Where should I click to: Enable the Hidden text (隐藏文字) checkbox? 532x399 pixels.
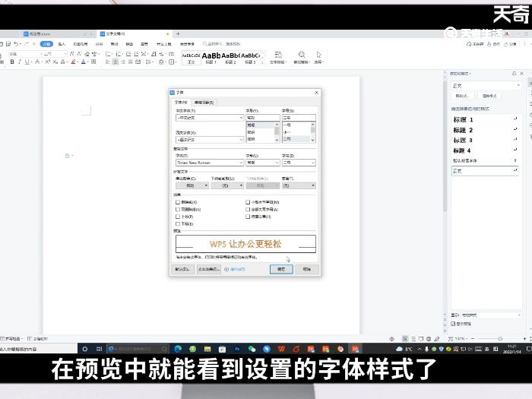point(248,217)
